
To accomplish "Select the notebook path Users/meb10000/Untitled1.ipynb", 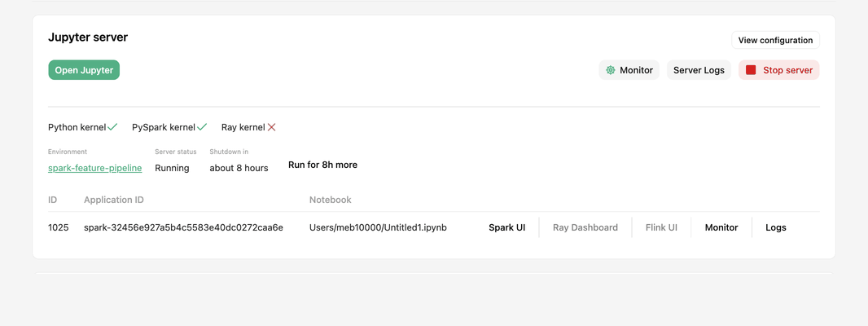I will point(378,227).
